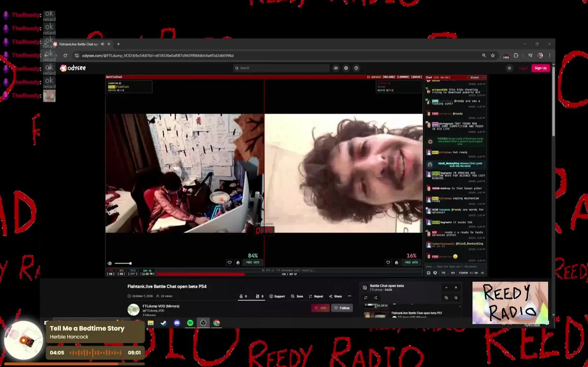
Task: Click gift icon under right contestant
Action: pyautogui.click(x=396, y=263)
